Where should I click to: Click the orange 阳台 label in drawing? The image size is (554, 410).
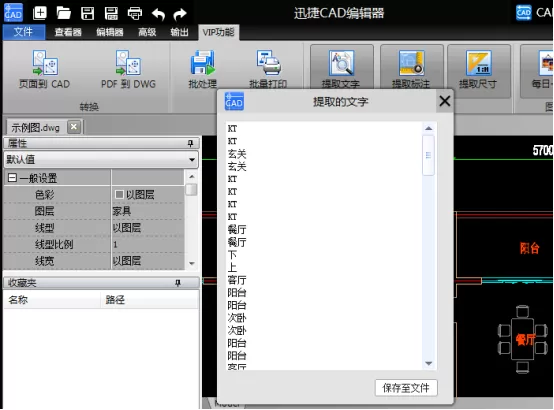529,248
